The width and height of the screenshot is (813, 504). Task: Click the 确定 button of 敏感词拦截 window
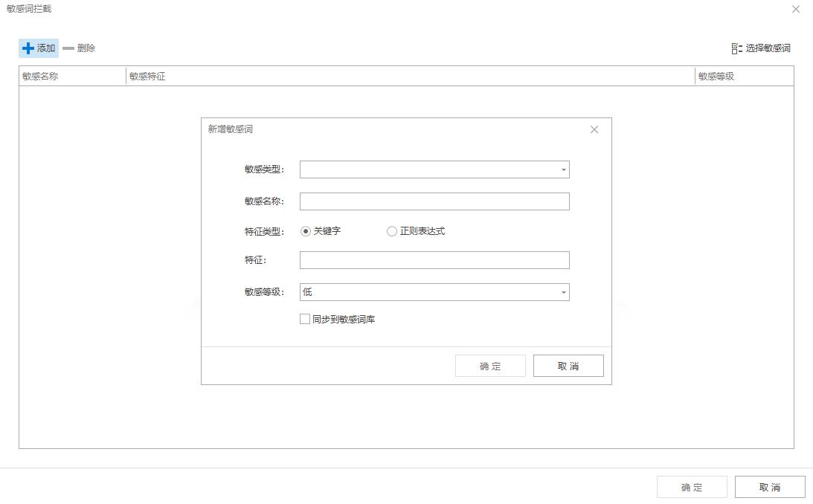pos(692,487)
